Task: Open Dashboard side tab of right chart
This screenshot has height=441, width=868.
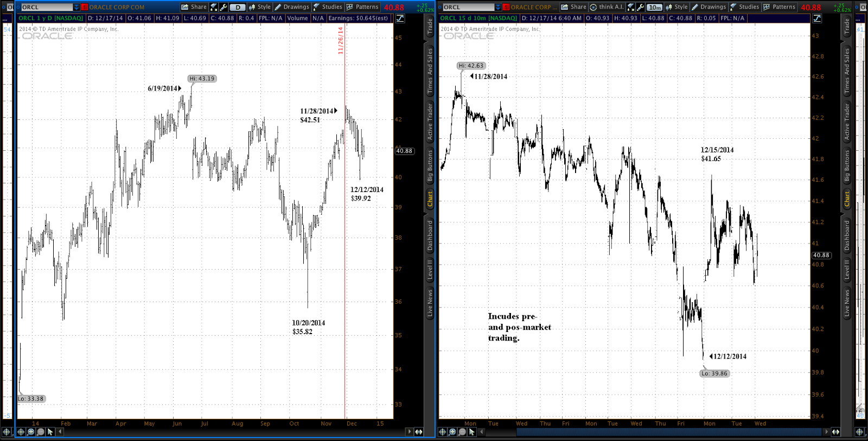Action: (x=846, y=235)
